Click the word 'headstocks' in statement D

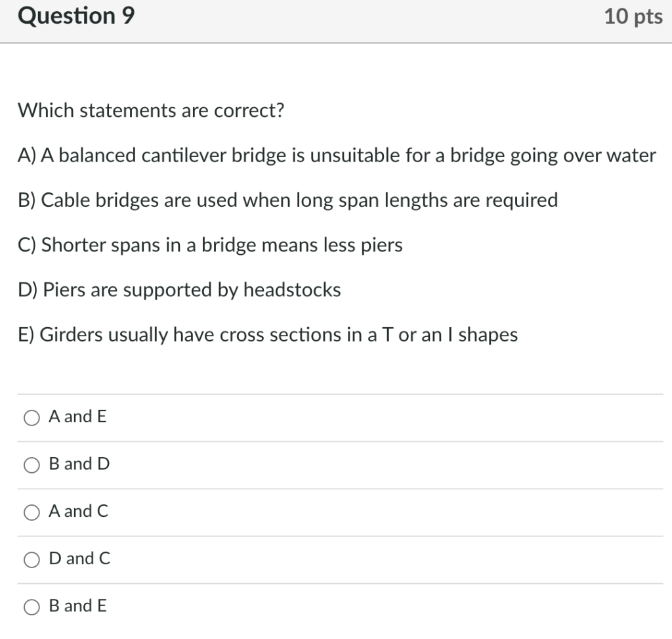pyautogui.click(x=292, y=290)
